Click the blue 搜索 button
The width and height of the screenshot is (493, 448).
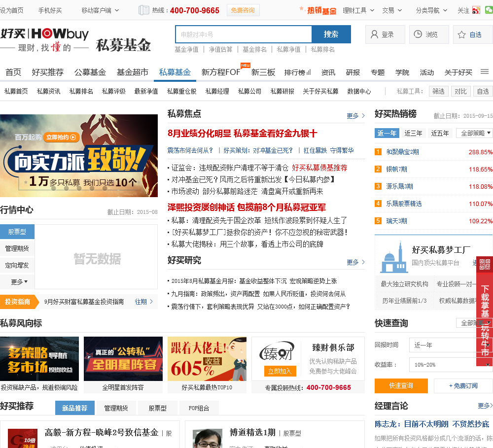coord(331,34)
